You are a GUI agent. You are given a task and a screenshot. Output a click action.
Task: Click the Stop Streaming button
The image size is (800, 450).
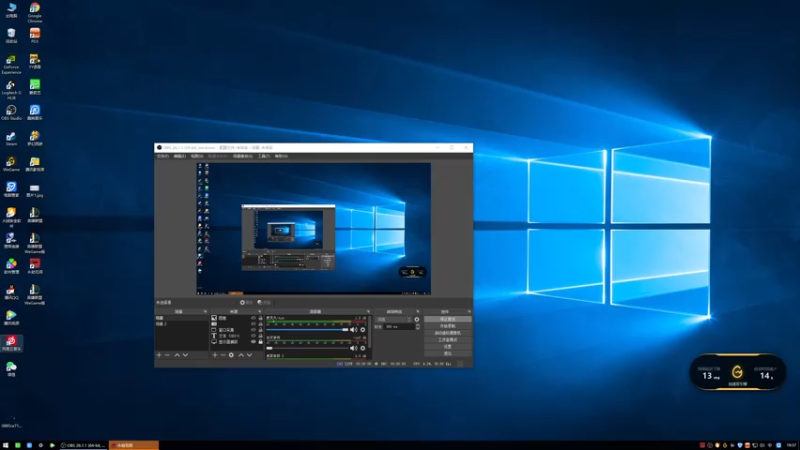pos(447,319)
